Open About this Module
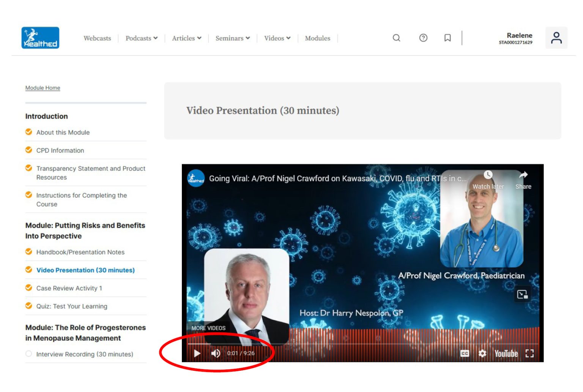Screen dimensions: 583x392 click(63, 132)
